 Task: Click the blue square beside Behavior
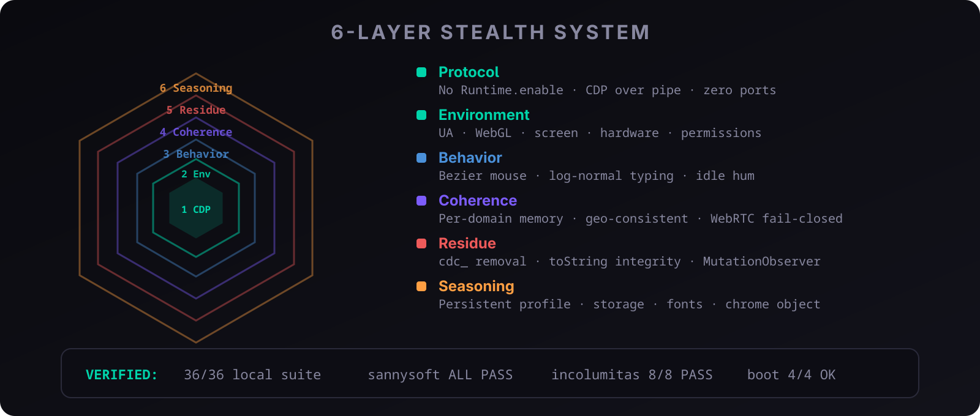421,158
